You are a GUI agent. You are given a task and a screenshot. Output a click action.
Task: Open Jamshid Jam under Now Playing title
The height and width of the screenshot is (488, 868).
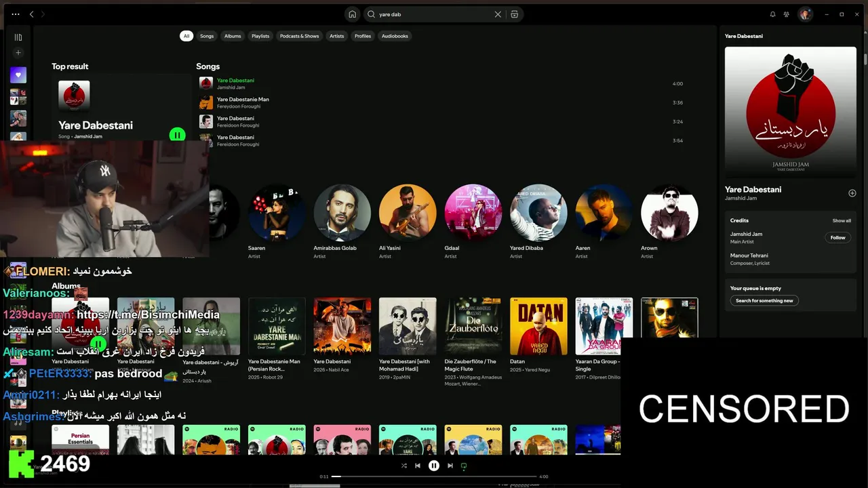tap(741, 199)
